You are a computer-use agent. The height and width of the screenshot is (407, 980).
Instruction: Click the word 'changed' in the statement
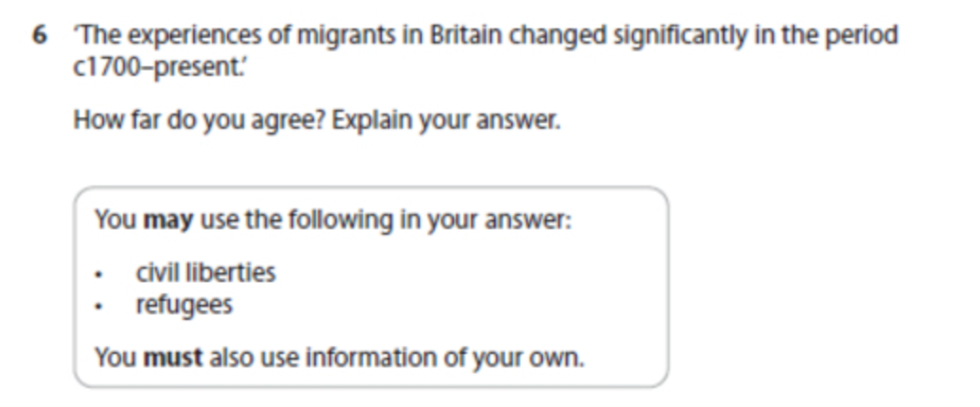tap(557, 36)
